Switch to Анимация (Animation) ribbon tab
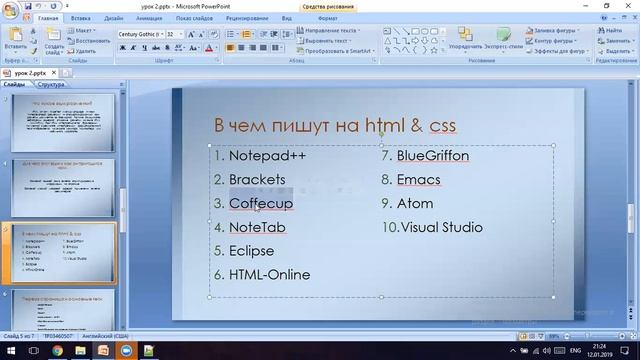The height and width of the screenshot is (360, 640). tap(149, 18)
